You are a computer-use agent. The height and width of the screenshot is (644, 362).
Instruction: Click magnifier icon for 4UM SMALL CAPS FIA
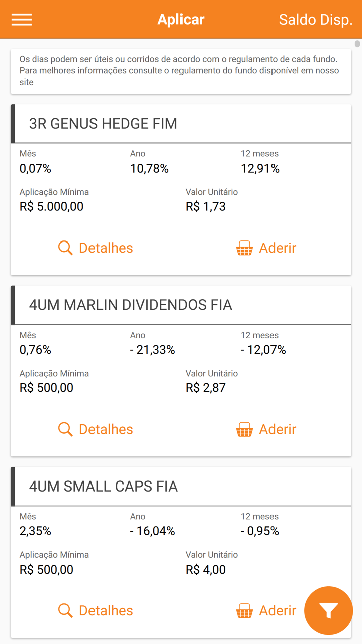pos(65,610)
